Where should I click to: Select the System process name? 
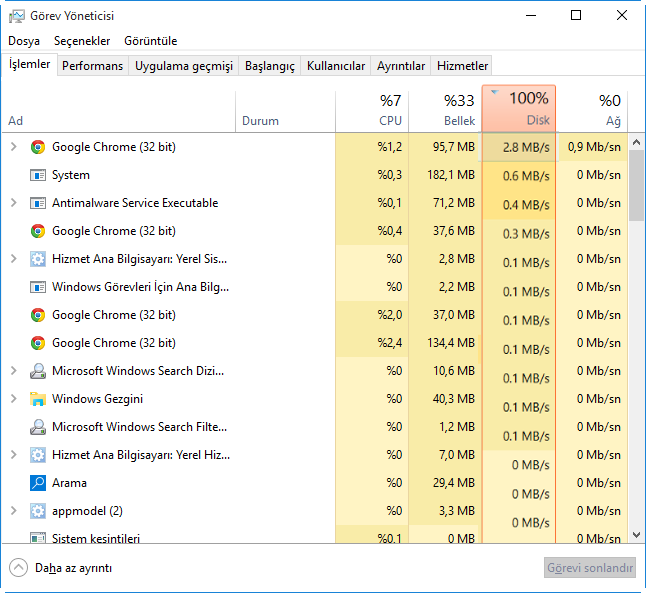click(x=71, y=175)
